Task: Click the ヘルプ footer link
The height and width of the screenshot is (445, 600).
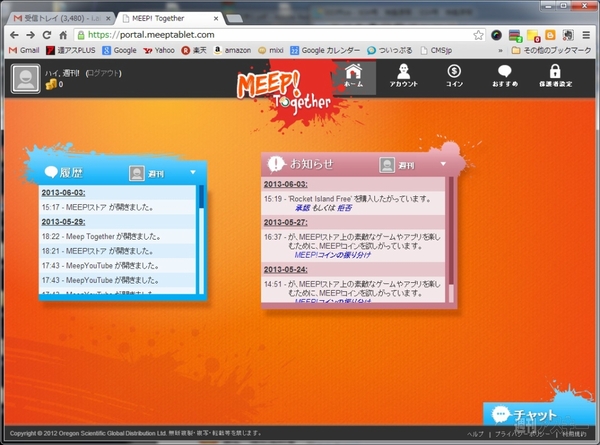Action: click(x=475, y=434)
